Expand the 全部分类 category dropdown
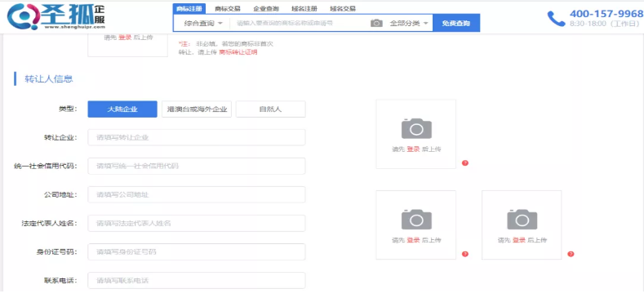This screenshot has width=644, height=307. click(409, 24)
